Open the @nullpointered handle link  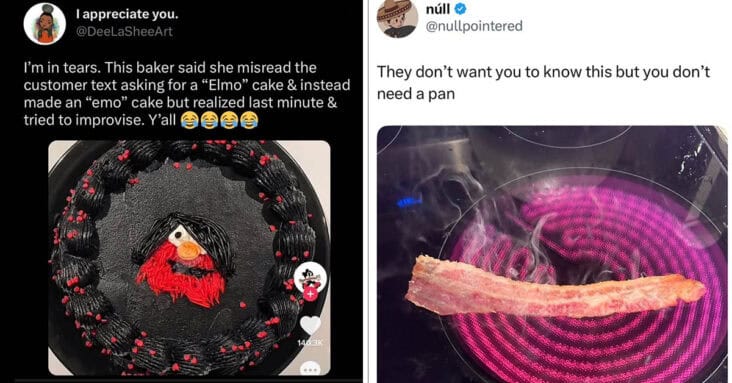coord(474,26)
